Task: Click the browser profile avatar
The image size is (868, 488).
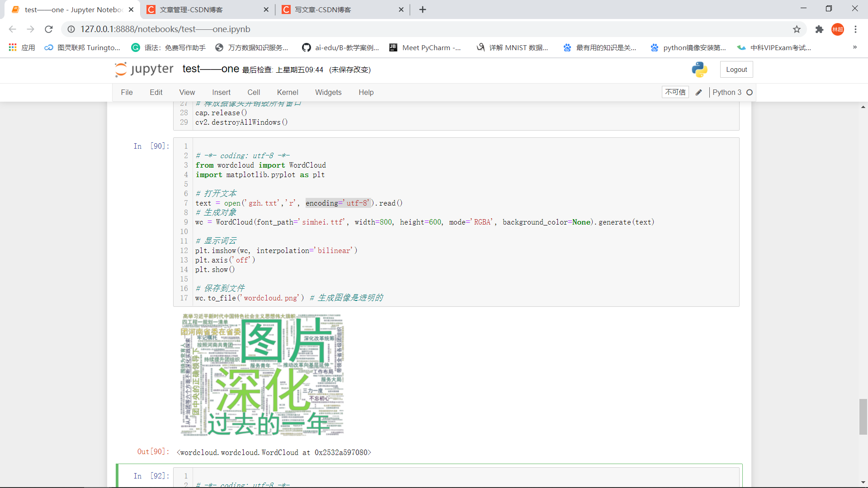Action: pyautogui.click(x=838, y=29)
